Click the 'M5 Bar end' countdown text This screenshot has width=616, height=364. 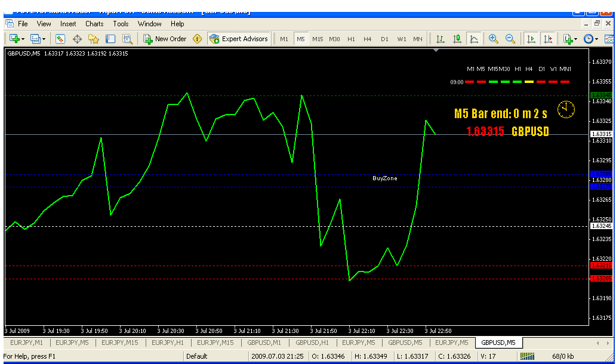(x=500, y=114)
